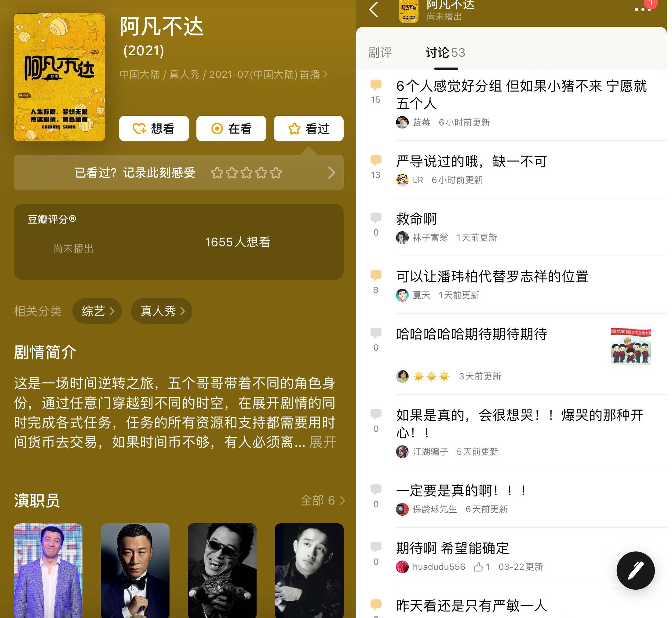Viewport: 672px width, 618px height.
Task: Tap the comment bubble showing 15 replies
Action: [376, 85]
